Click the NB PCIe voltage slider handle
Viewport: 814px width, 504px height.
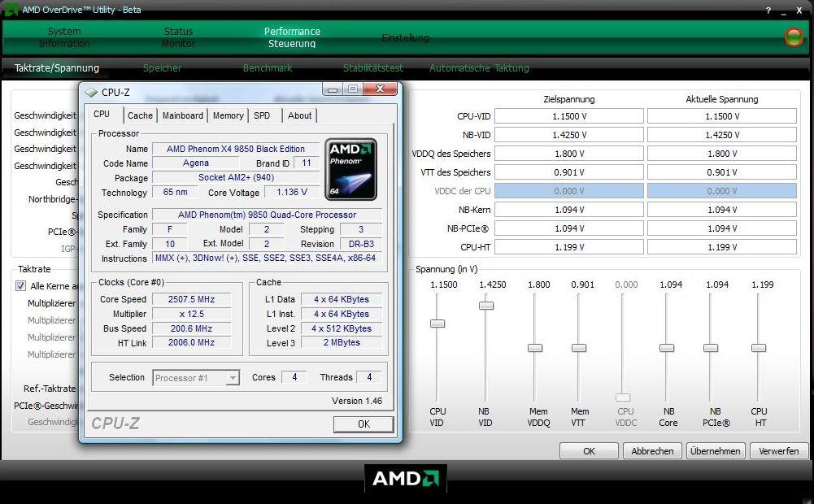click(711, 348)
